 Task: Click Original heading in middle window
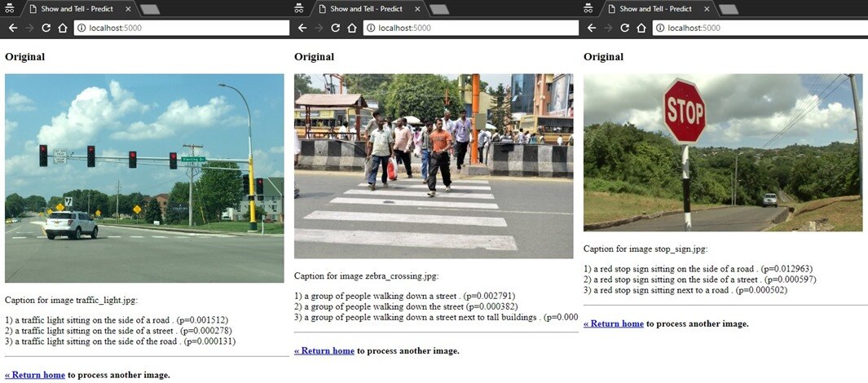(x=315, y=57)
